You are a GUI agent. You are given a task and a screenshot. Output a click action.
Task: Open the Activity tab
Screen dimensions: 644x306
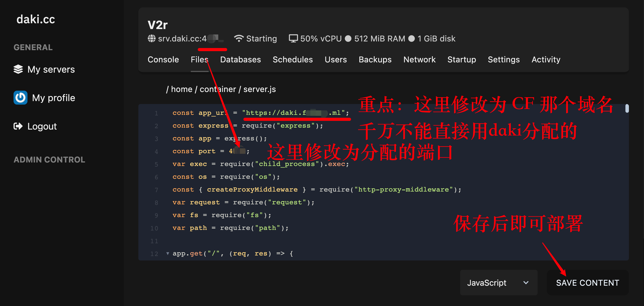546,59
